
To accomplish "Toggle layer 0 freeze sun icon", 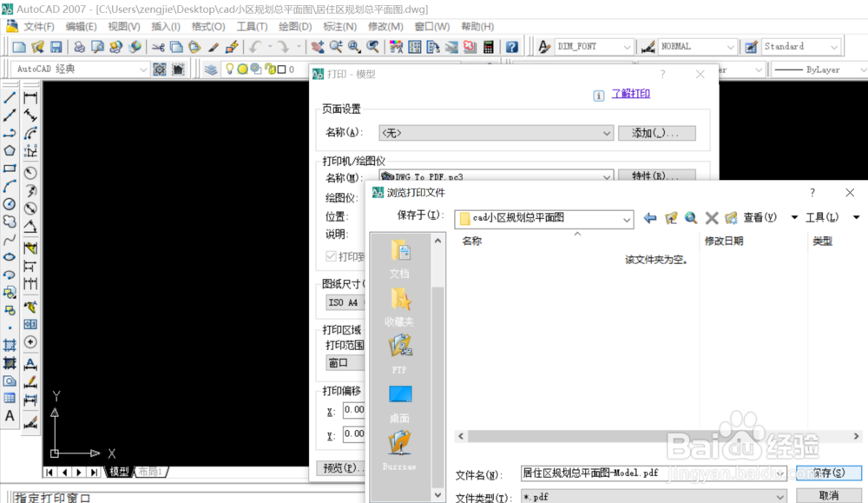I will 242,69.
